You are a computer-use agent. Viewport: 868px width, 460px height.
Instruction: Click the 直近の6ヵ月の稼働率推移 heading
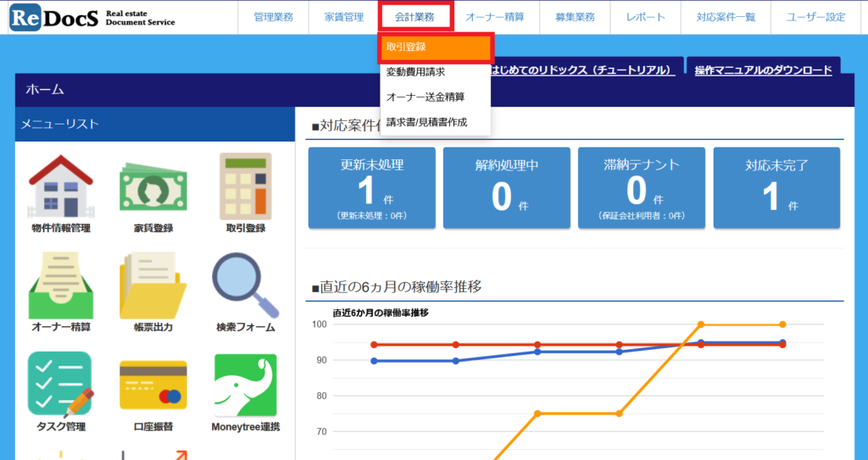tap(397, 286)
